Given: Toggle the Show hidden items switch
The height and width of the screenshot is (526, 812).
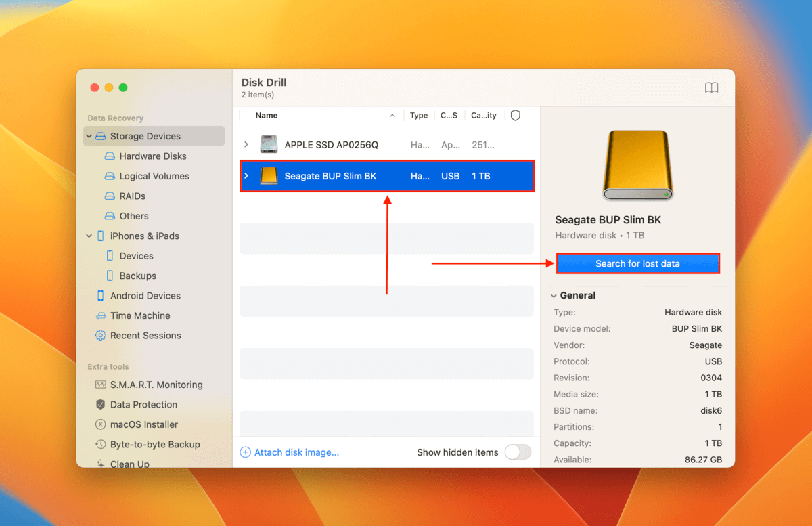Looking at the screenshot, I should click(518, 452).
